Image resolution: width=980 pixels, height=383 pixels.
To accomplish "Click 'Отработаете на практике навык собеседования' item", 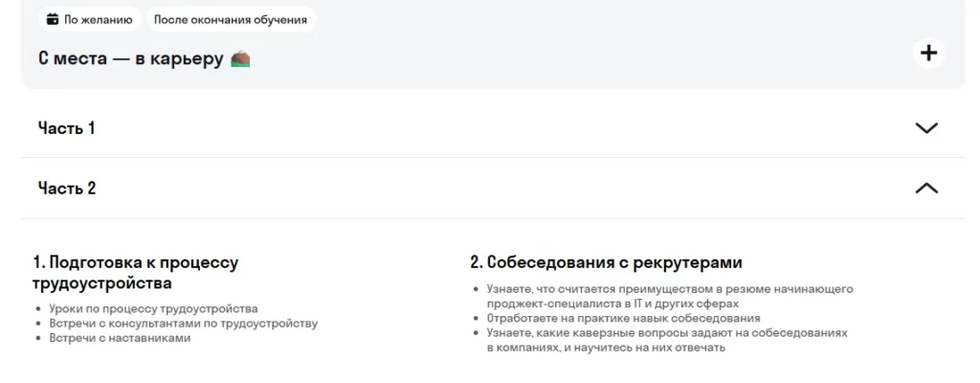I will point(624,318).
